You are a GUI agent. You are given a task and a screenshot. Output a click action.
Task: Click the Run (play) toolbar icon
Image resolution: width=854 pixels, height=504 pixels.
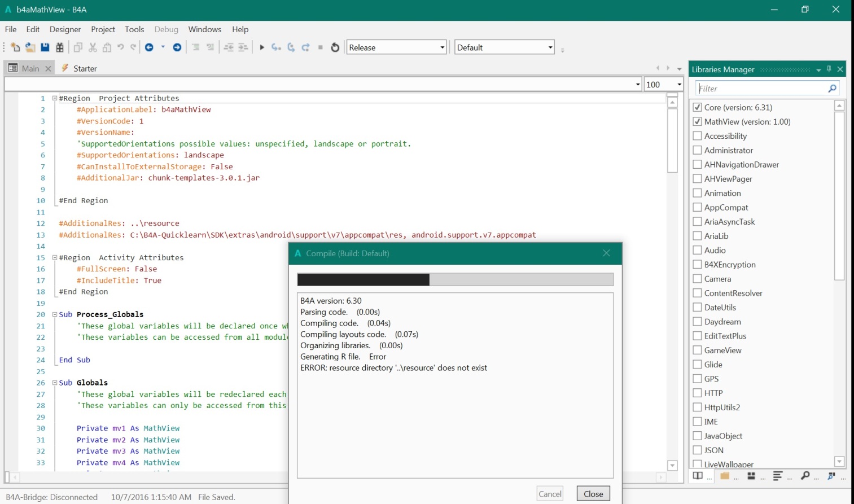click(262, 47)
